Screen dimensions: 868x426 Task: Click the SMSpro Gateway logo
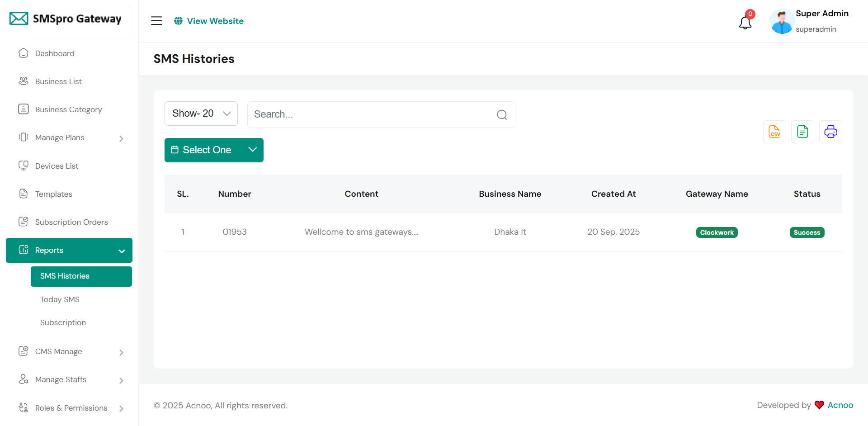click(66, 19)
